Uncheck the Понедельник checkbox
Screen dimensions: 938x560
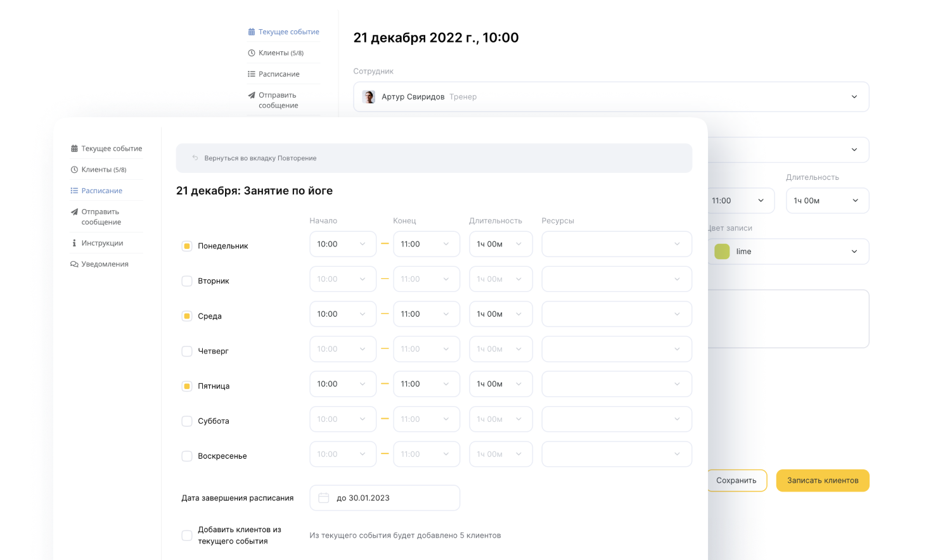pos(187,246)
